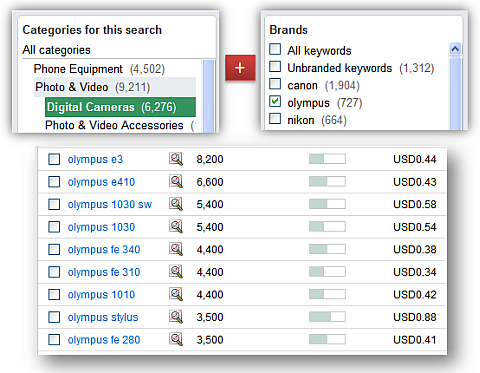The height and width of the screenshot is (373, 480).
Task: Click the olympus fe 310 link
Action: [104, 272]
